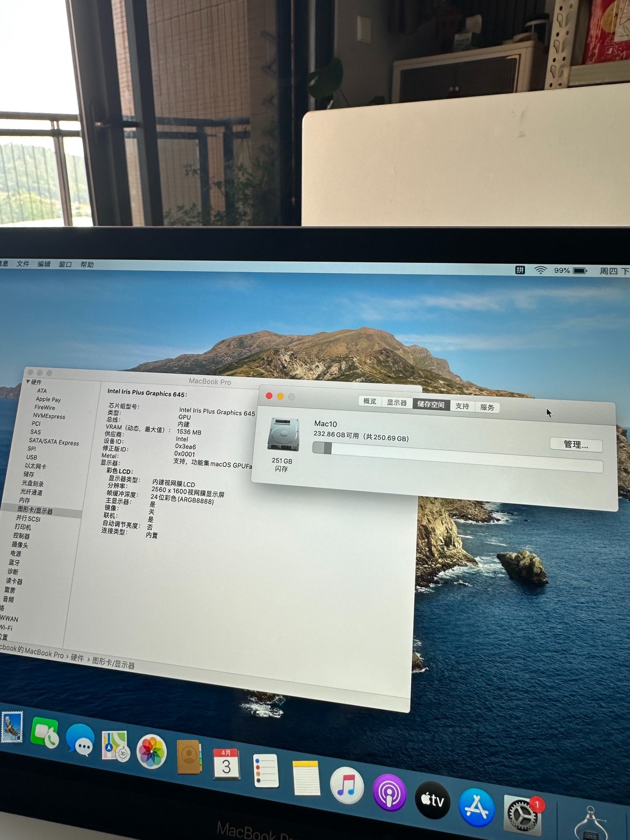630x840 pixels.
Task: Select 摄像头 in sidebar
Action: coord(20,545)
